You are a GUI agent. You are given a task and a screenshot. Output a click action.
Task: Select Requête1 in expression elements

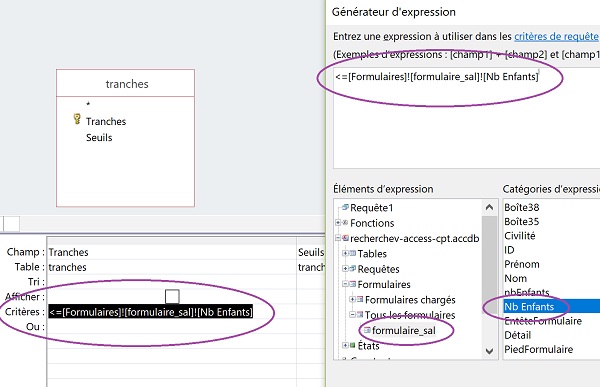pos(372,208)
